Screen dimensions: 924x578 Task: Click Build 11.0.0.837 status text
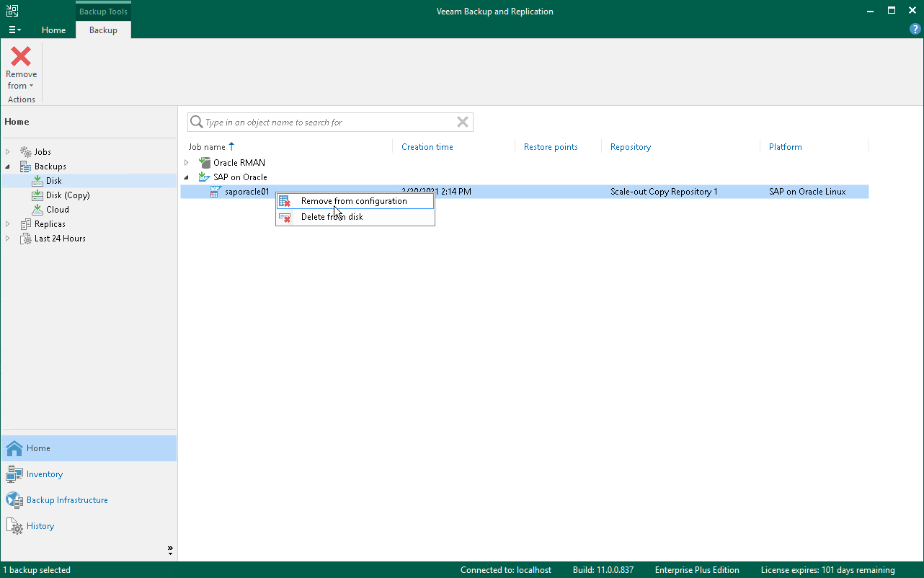[603, 570]
